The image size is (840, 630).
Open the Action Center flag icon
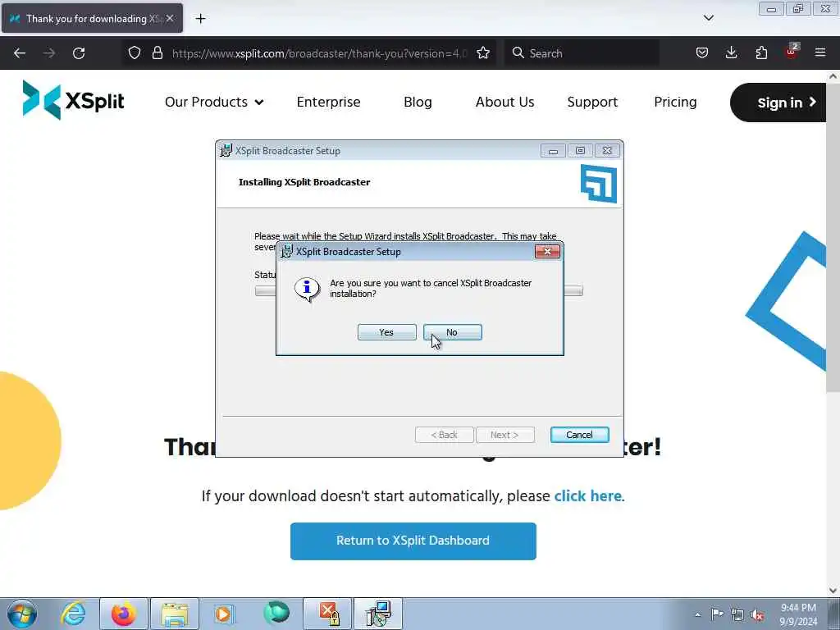pyautogui.click(x=717, y=614)
